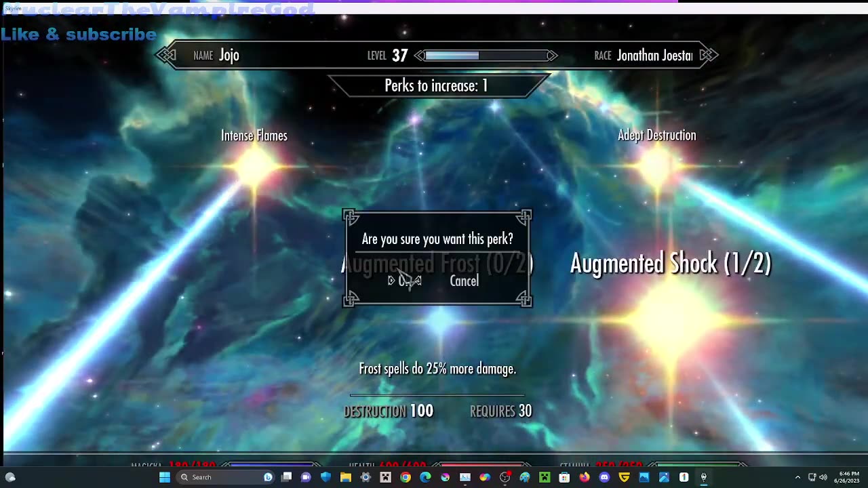Open Settings gear in the taskbar

point(366,477)
